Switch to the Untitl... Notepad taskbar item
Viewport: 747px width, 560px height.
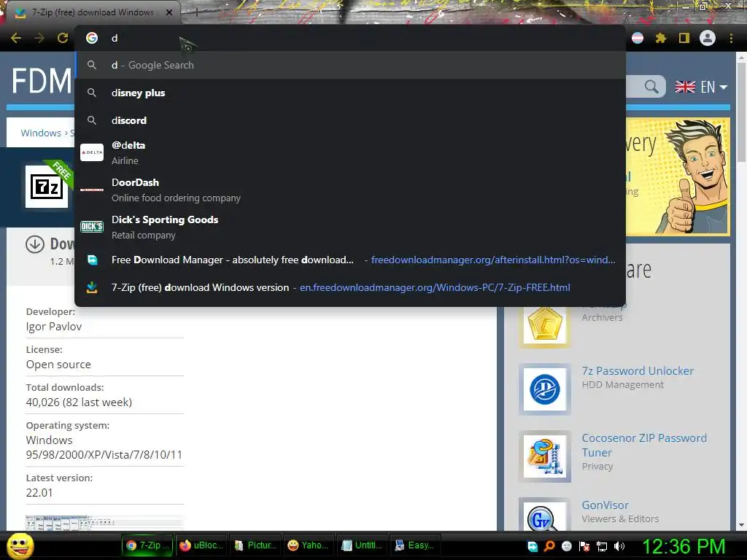pyautogui.click(x=362, y=545)
